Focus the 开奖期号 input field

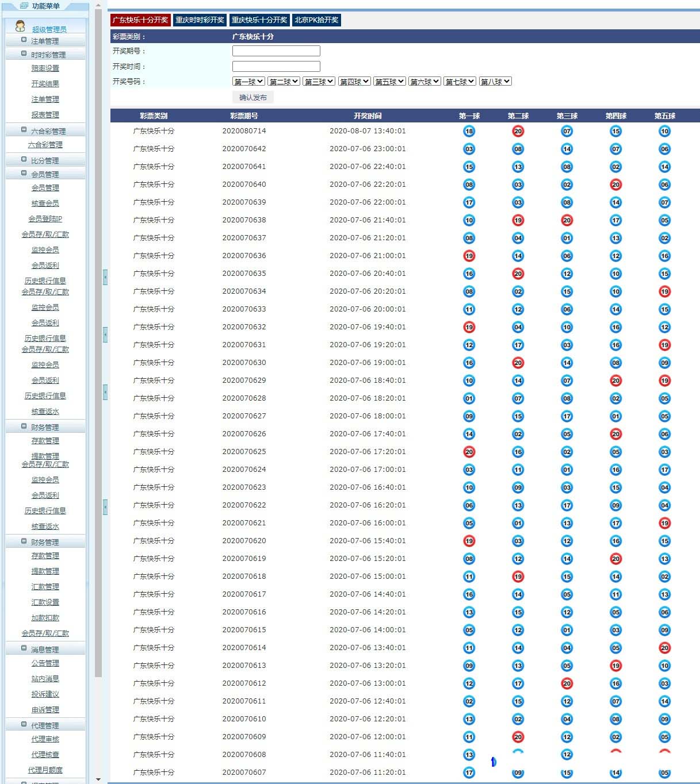click(276, 51)
